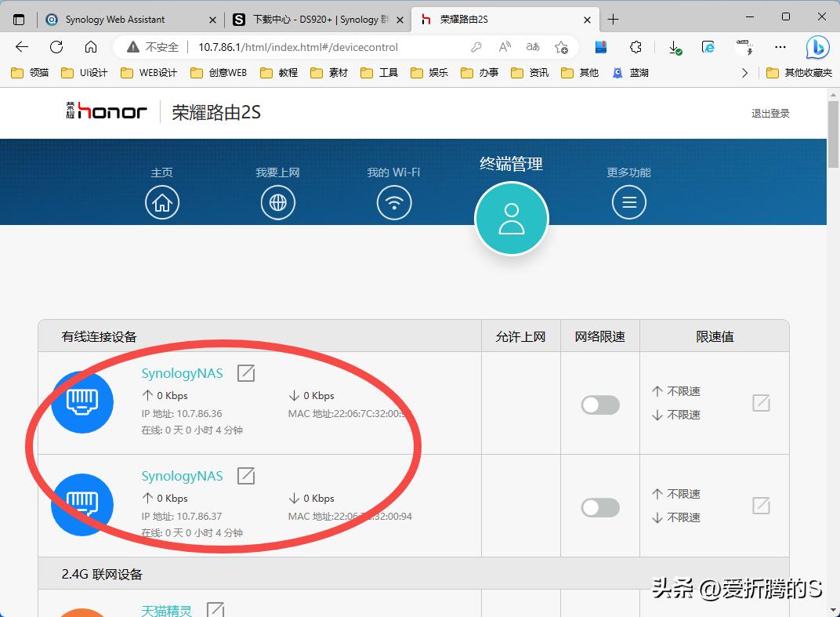Open the tab actions menu at top left
Screen dimensions: 840x617
pyautogui.click(x=17, y=18)
